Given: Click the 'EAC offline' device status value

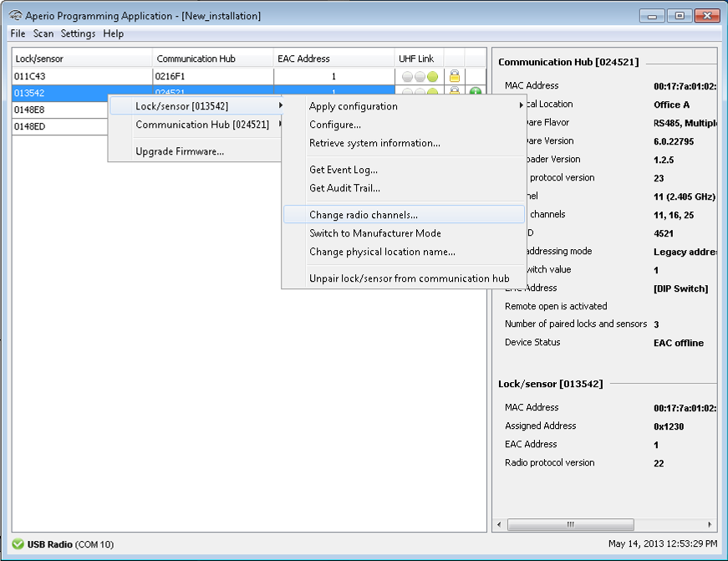Looking at the screenshot, I should pos(679,343).
